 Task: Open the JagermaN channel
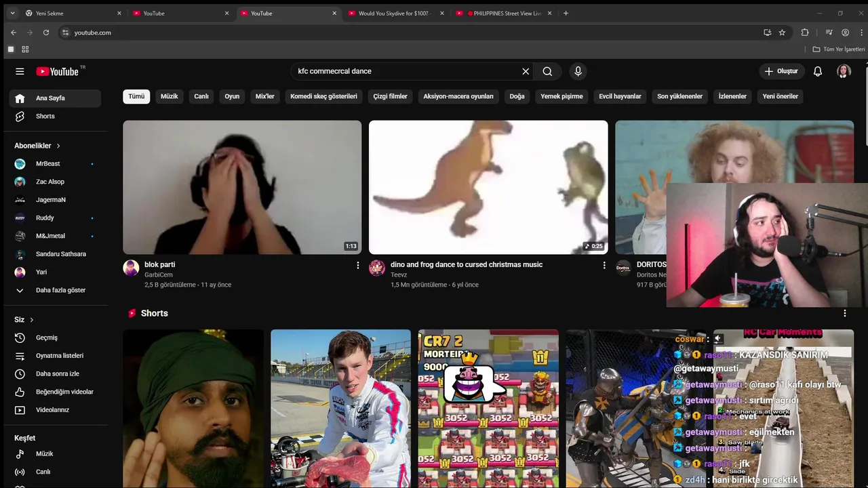coord(55,200)
